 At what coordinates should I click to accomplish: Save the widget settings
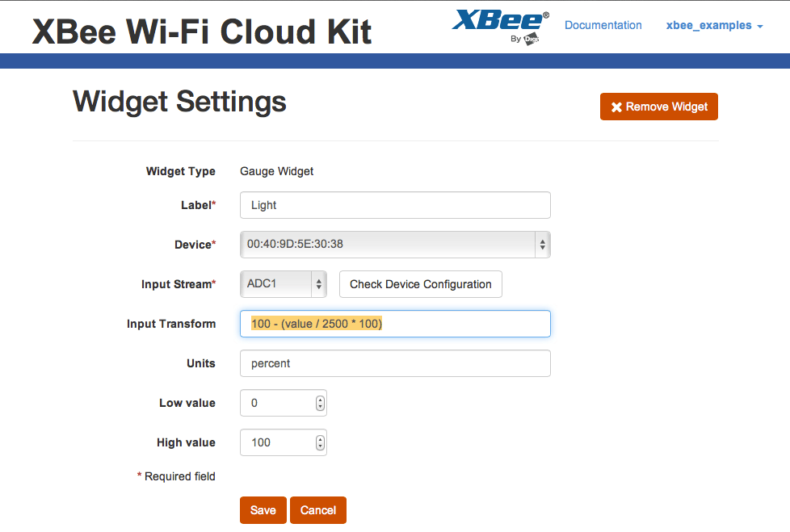tap(263, 510)
